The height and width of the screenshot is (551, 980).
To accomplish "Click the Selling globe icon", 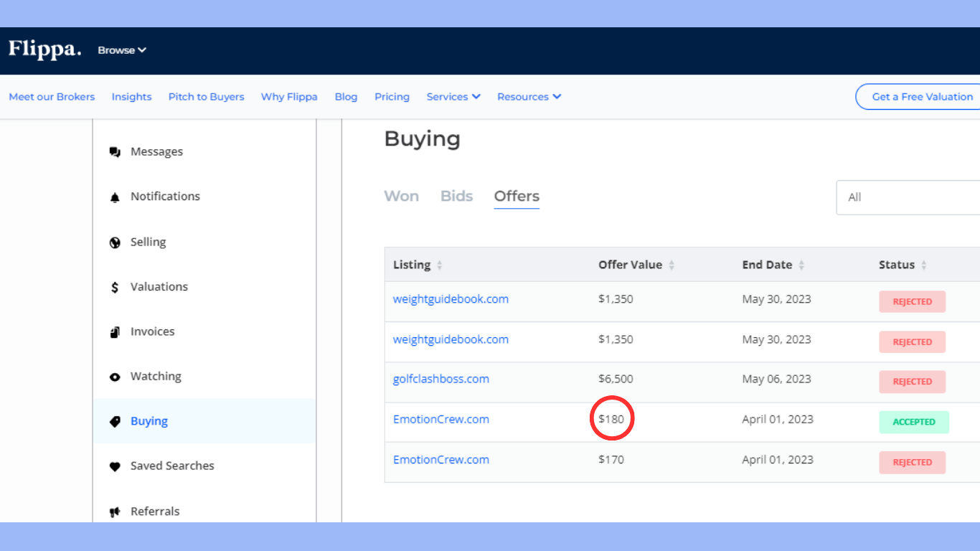I will [x=115, y=242].
